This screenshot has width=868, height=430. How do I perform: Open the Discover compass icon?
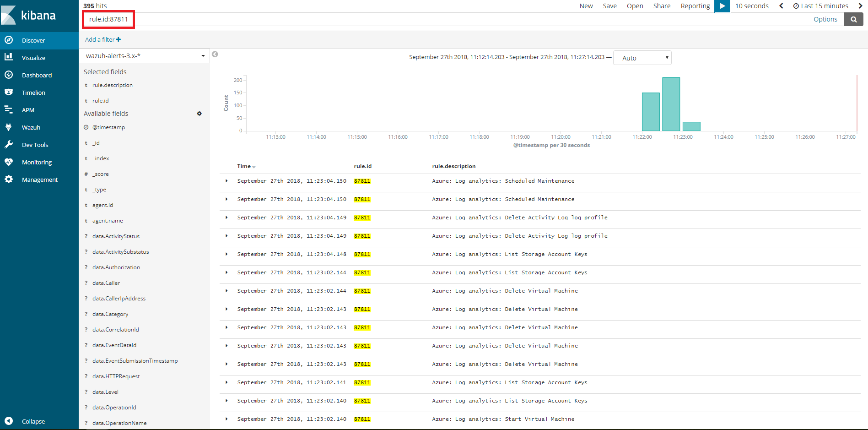tap(9, 40)
